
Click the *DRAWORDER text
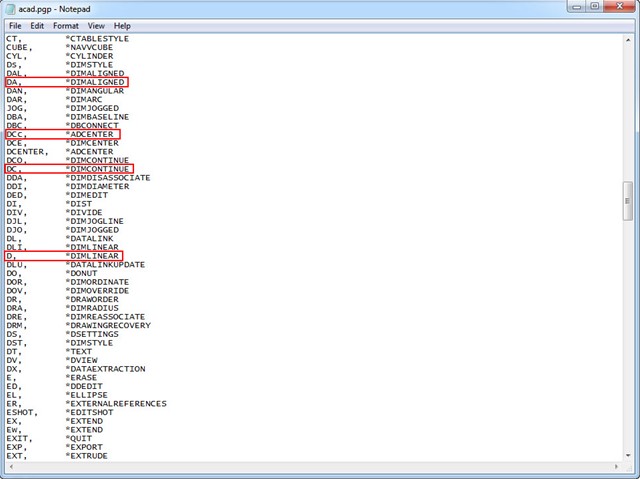point(92,299)
